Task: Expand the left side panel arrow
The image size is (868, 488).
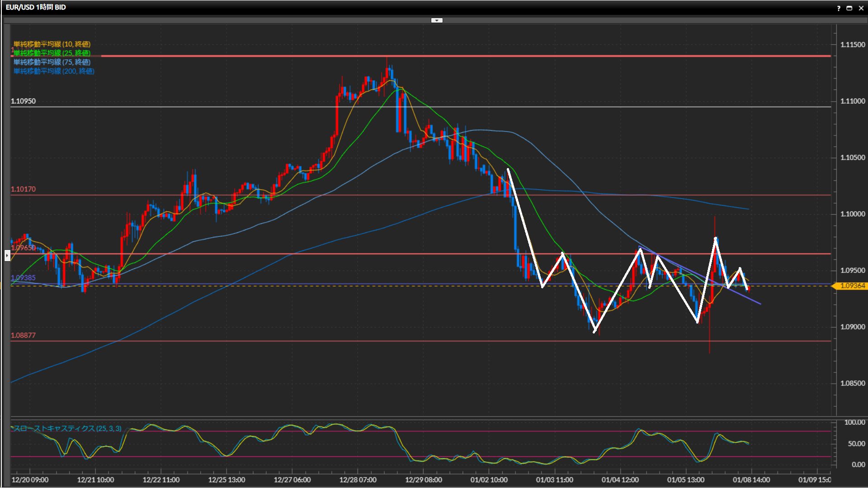Action: (7, 256)
